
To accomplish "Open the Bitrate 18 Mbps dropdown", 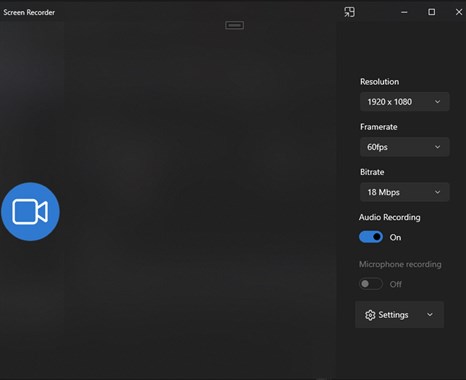I will pos(404,192).
